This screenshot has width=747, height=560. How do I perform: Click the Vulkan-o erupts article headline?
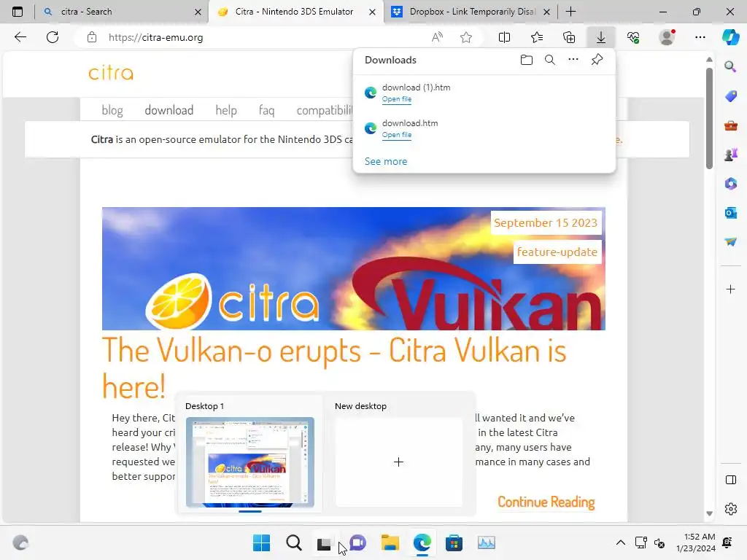point(333,368)
